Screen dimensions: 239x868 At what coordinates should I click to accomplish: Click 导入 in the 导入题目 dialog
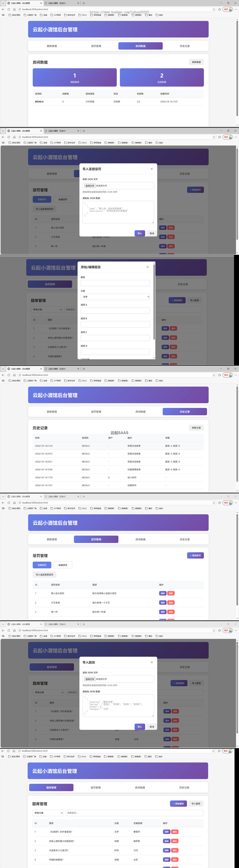click(x=140, y=726)
